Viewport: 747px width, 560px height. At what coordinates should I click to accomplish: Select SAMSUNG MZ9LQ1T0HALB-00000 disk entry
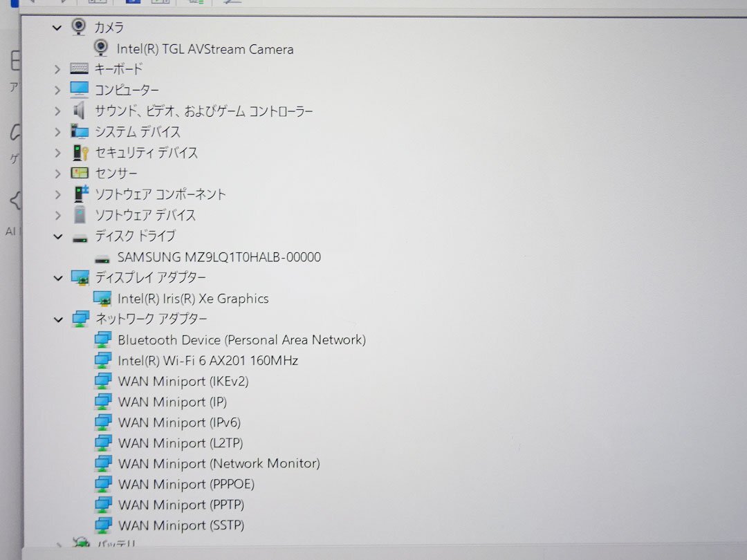pos(219,257)
